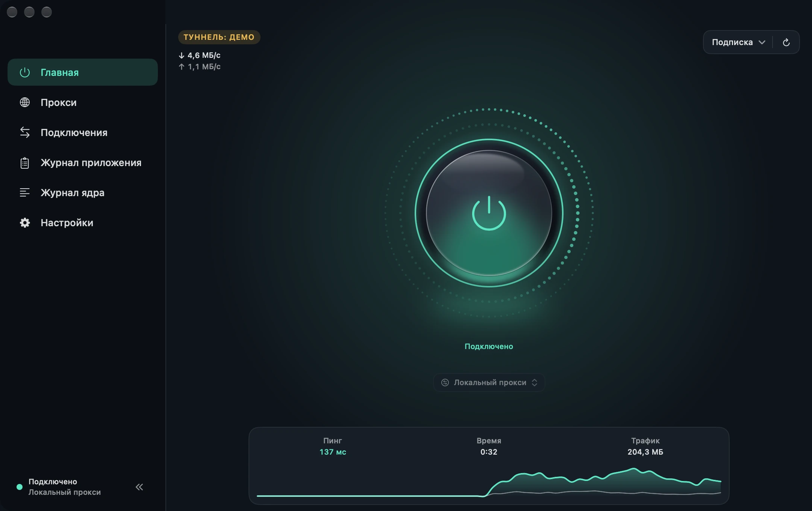Click the upload speed 1,1 МБ/с
The height and width of the screenshot is (511, 812).
pos(200,67)
